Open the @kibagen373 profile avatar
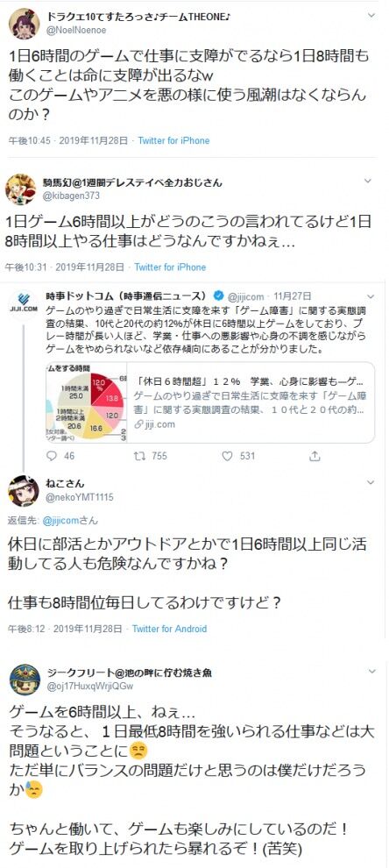Image resolution: width=389 pixels, height=868 pixels. click(x=21, y=189)
